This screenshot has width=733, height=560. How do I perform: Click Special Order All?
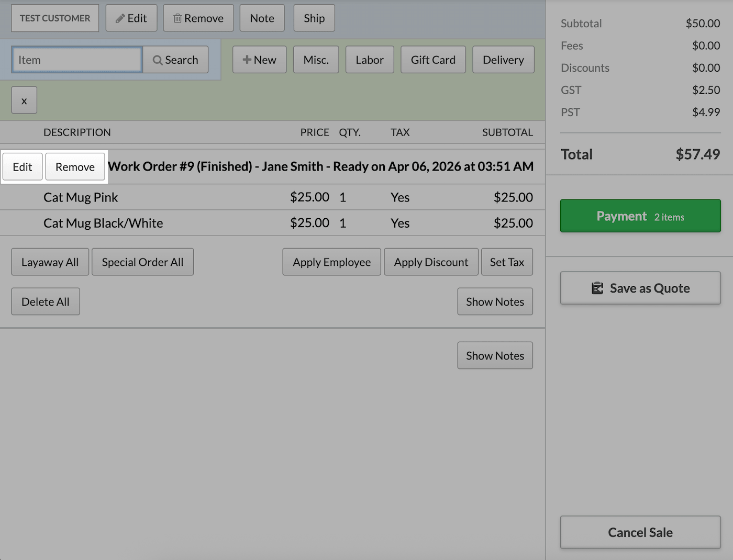click(143, 262)
